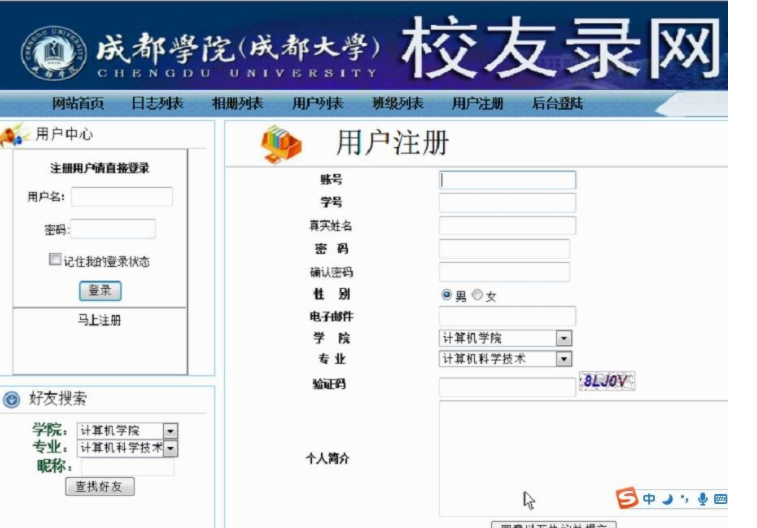Refresh the 8LJ0V captcha image
The height and width of the screenshot is (528, 757).
(607, 381)
